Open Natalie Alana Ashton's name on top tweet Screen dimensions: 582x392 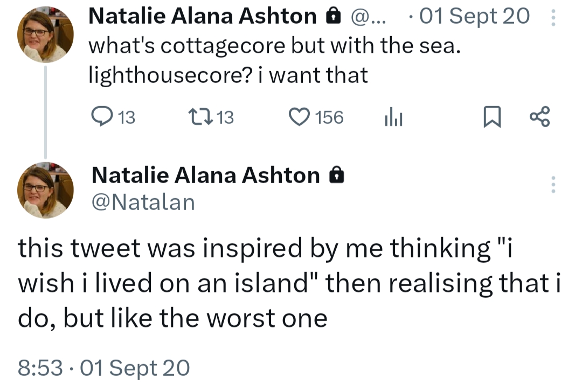click(202, 17)
